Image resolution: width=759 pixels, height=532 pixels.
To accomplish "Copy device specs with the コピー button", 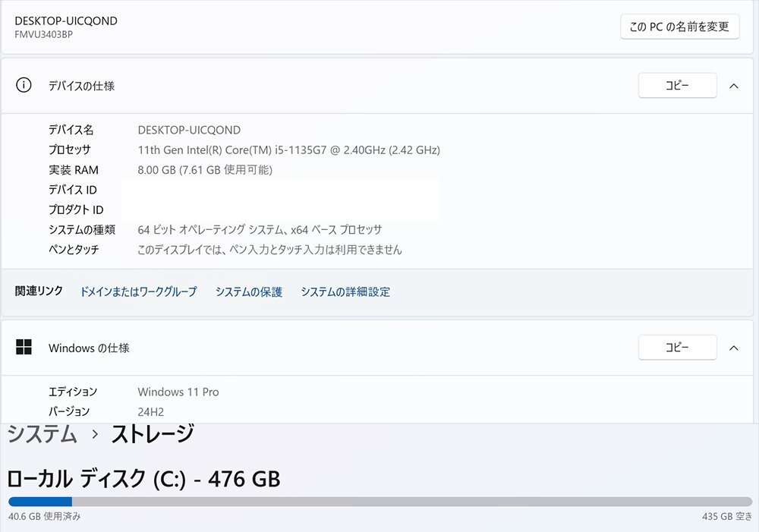I will (x=677, y=86).
